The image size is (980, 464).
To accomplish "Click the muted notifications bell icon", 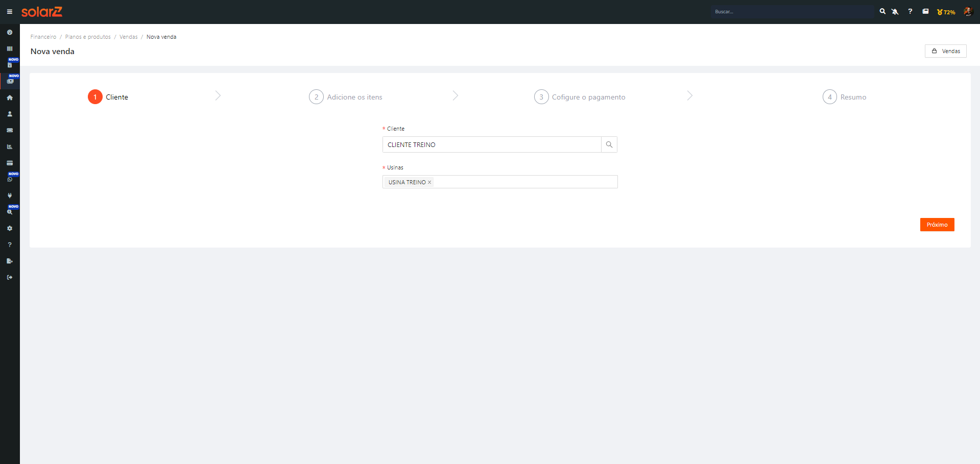I will pos(895,12).
